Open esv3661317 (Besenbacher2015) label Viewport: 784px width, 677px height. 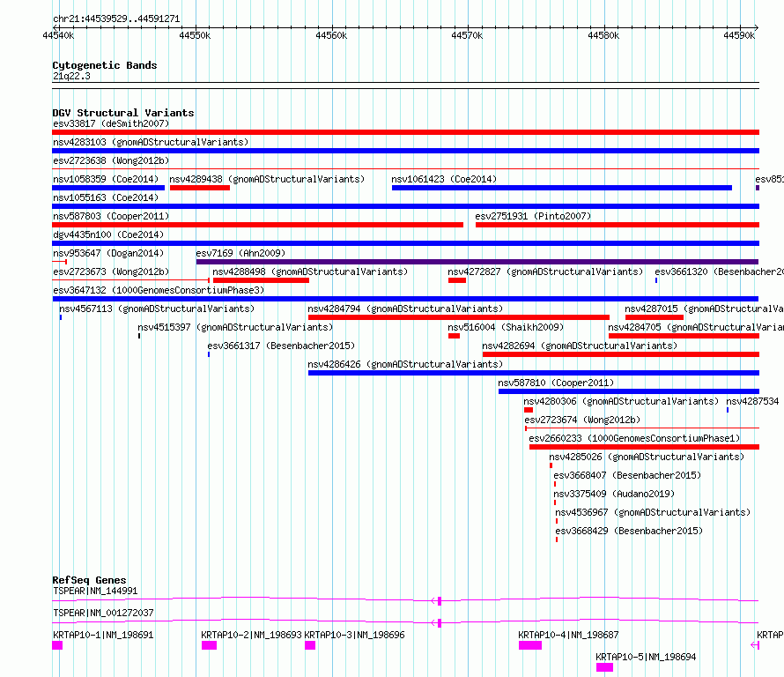pyautogui.click(x=281, y=346)
